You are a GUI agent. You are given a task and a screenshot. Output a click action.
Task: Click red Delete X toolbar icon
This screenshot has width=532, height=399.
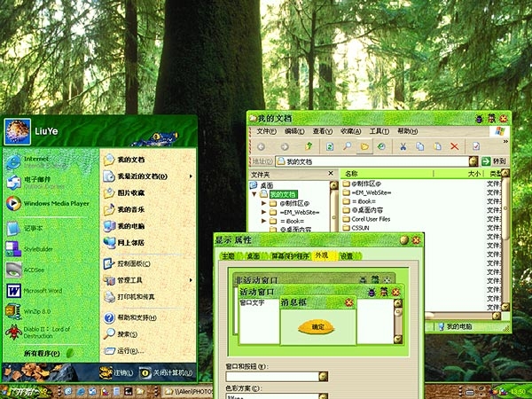(454, 146)
